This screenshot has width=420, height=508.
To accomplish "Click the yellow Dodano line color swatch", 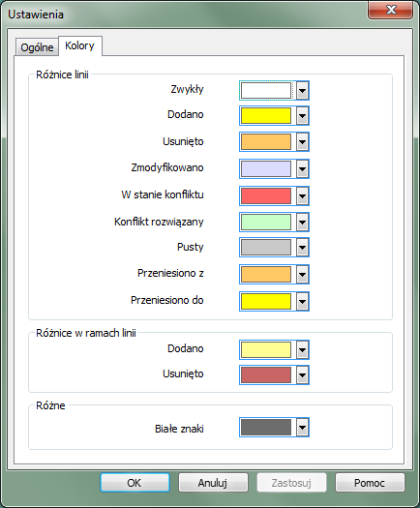I will tap(266, 116).
